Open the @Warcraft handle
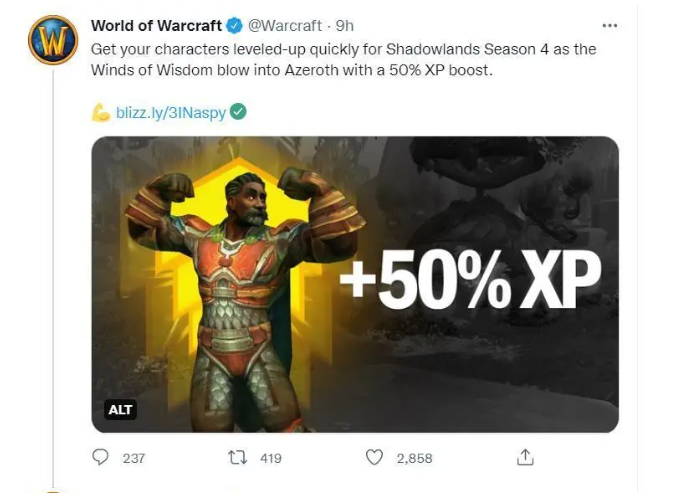The image size is (694, 493). (x=285, y=26)
